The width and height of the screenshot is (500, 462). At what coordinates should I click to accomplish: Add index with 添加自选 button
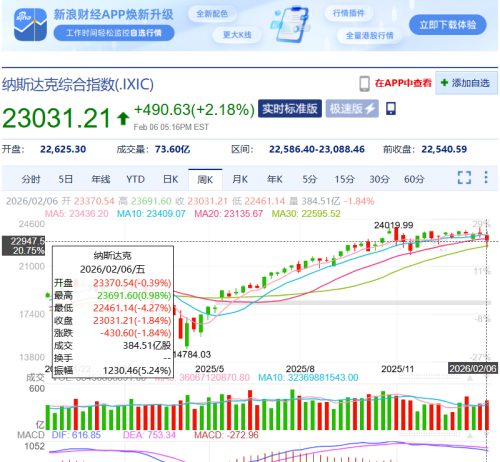[x=466, y=83]
